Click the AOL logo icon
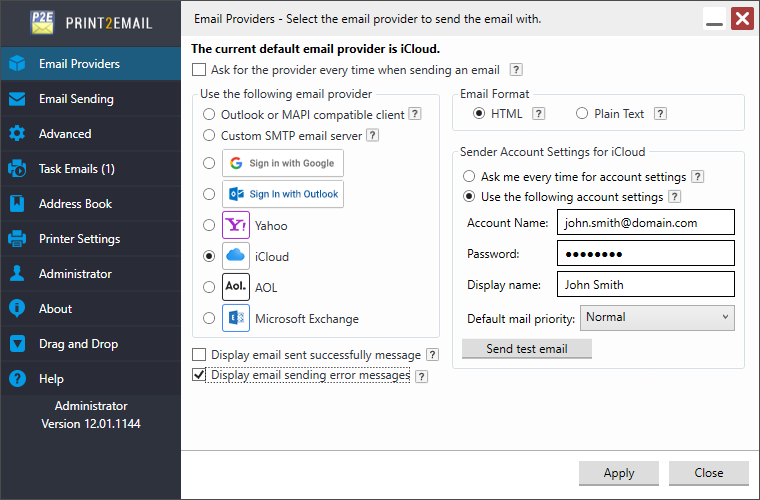Screen dimensions: 760x500 coord(236,287)
